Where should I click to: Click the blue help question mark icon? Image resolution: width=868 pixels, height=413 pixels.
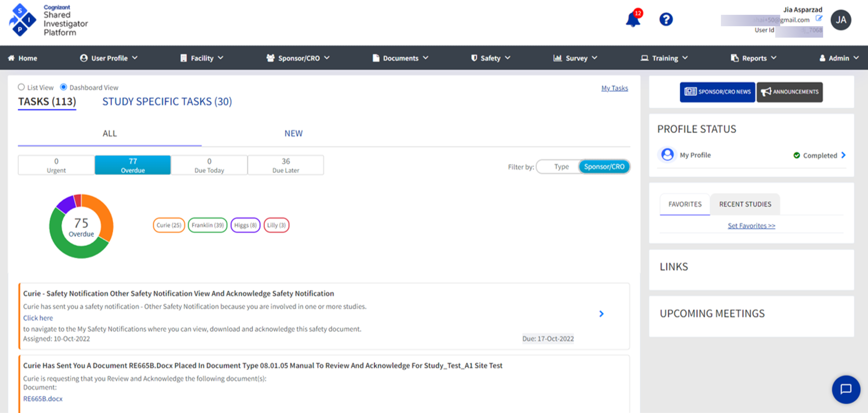tap(666, 19)
